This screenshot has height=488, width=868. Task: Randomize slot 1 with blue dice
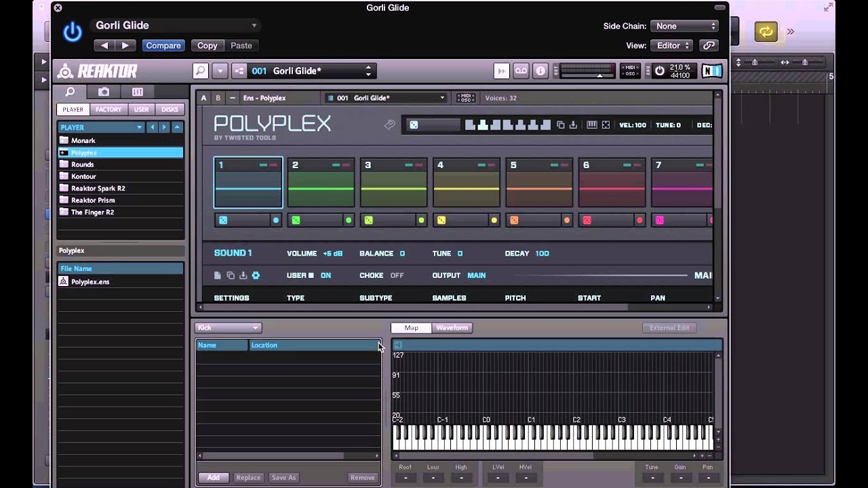(x=223, y=220)
